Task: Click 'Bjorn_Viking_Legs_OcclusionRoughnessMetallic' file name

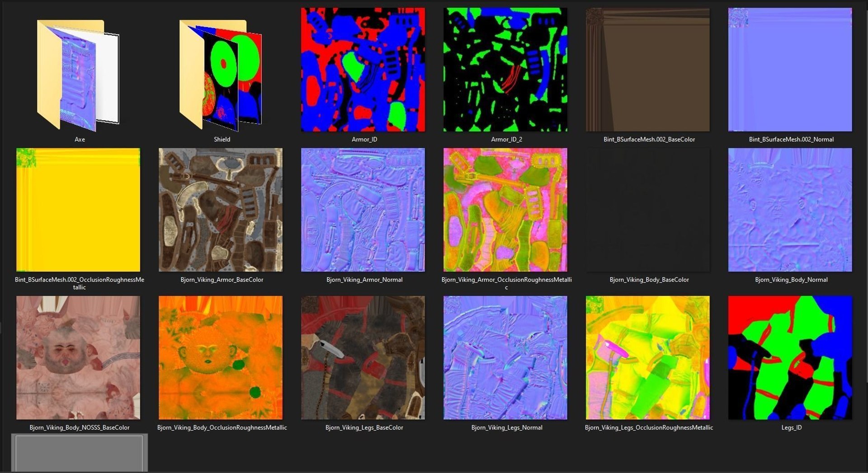Action: pos(649,428)
